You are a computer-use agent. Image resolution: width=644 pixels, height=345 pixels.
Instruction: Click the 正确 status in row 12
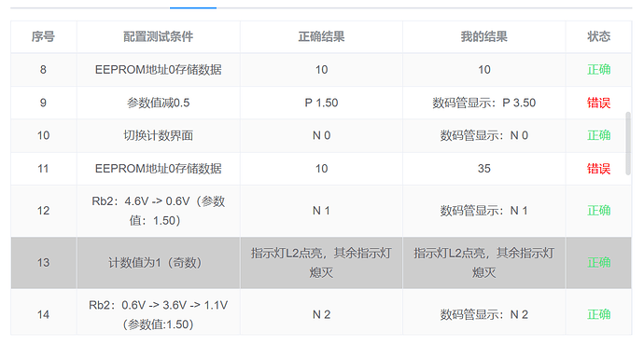[598, 211]
